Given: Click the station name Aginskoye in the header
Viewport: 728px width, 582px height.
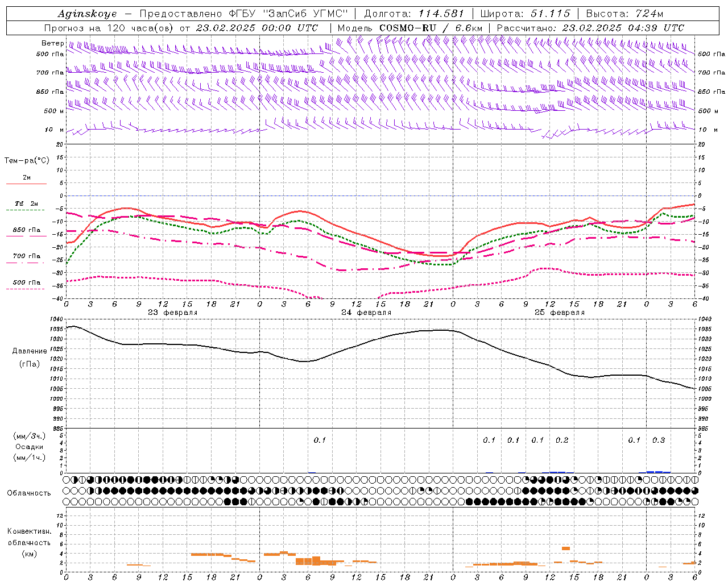Looking at the screenshot, I should (87, 14).
